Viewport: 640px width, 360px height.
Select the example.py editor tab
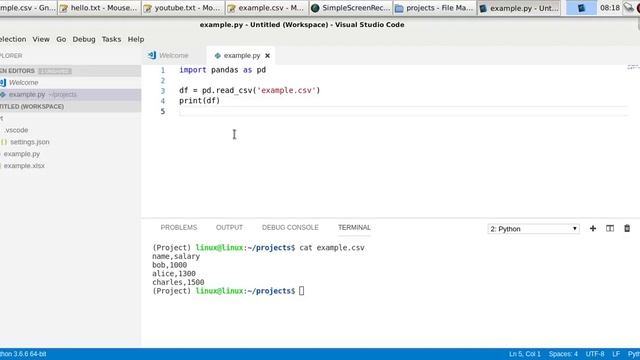coord(242,56)
